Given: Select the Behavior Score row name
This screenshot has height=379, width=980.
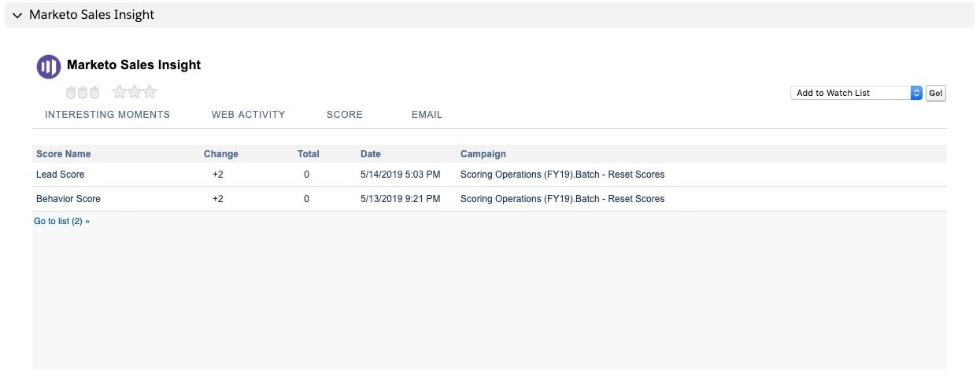Looking at the screenshot, I should (68, 199).
